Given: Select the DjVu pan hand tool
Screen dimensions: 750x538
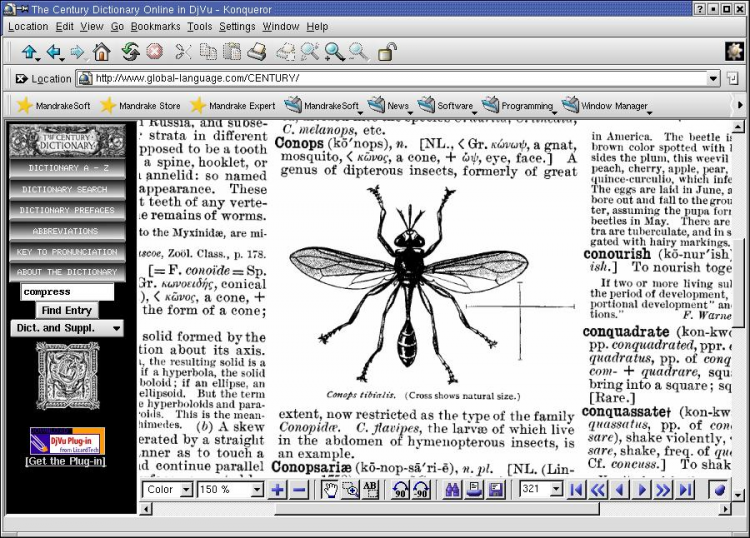Looking at the screenshot, I should pyautogui.click(x=330, y=490).
